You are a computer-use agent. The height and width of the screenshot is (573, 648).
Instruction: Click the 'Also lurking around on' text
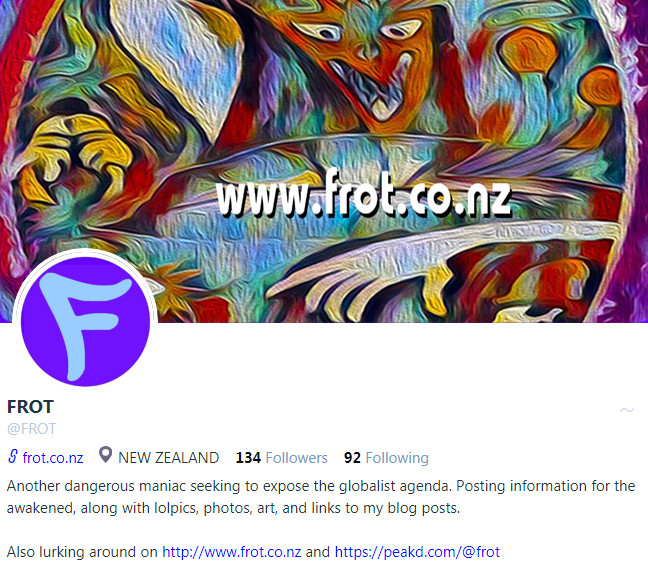coord(82,552)
